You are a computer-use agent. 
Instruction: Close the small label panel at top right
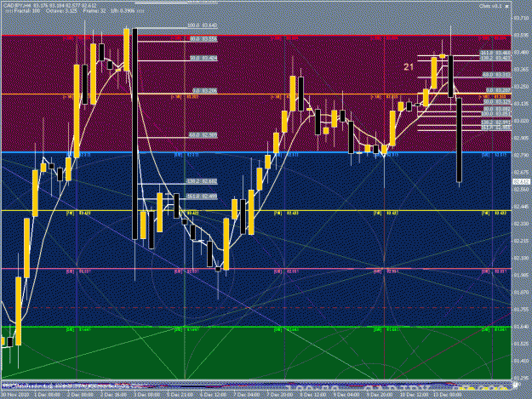pyautogui.click(x=507, y=6)
